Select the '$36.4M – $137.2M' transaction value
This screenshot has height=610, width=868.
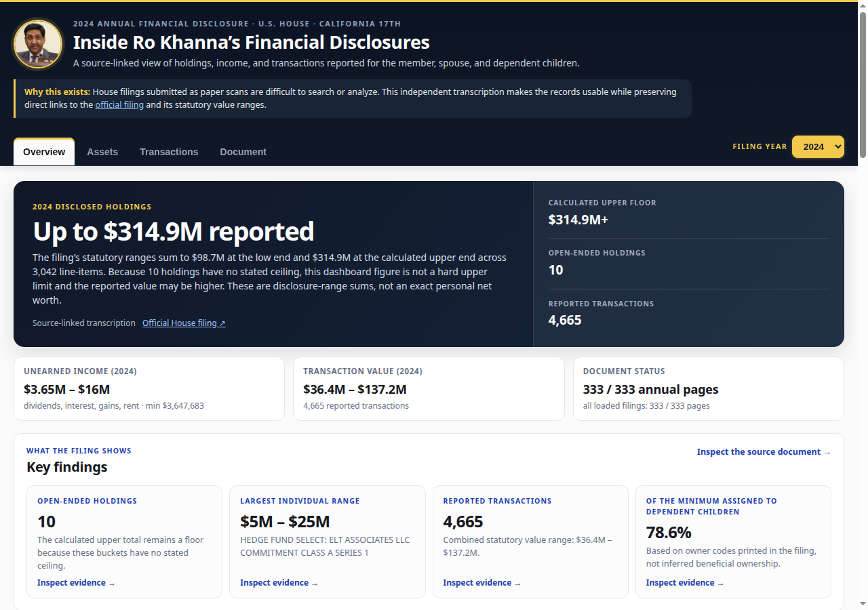point(355,390)
